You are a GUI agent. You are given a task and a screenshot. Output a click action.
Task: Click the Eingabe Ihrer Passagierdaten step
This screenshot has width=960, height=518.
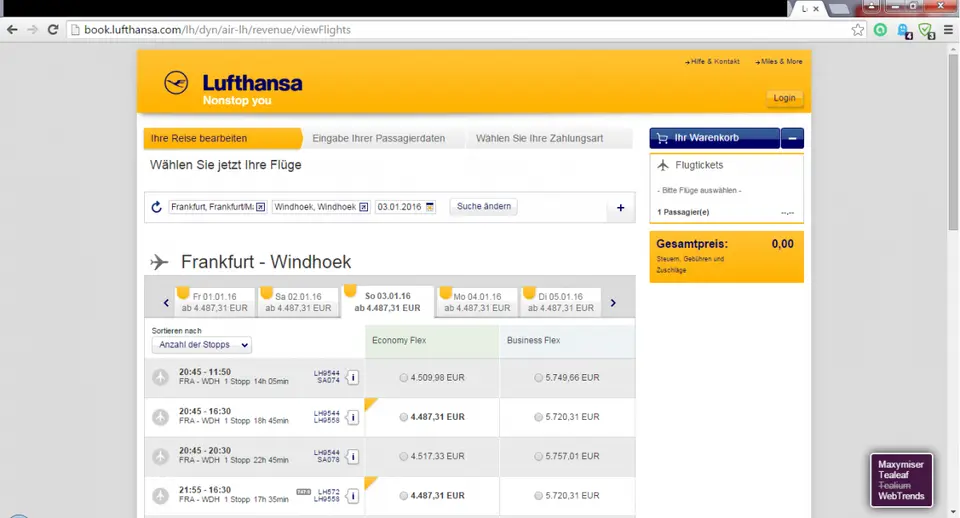pyautogui.click(x=378, y=138)
